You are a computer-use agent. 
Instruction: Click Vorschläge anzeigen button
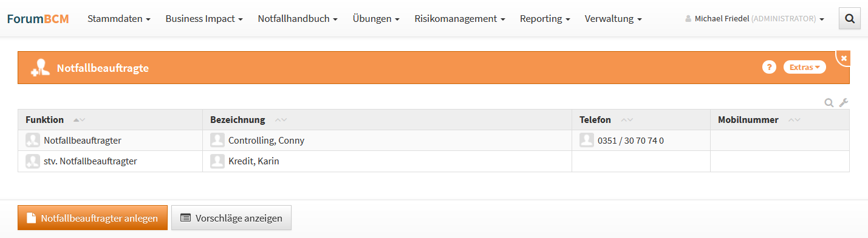(231, 218)
